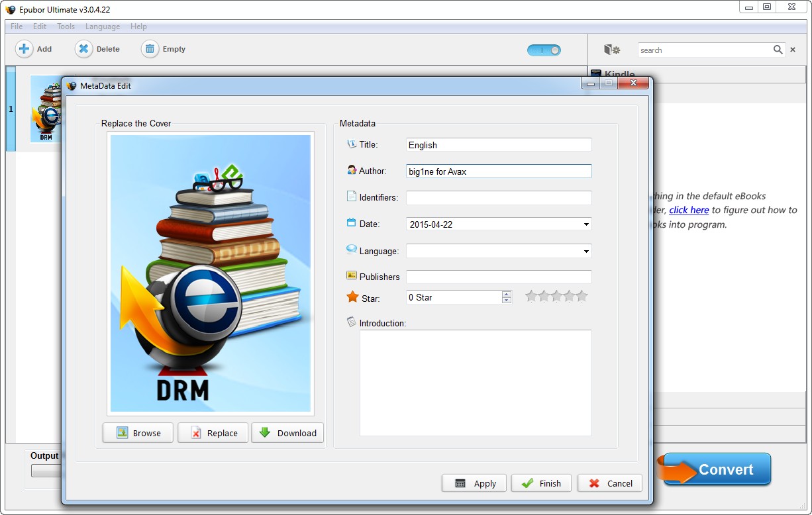812x515 pixels.
Task: Set rating to two stars
Action: click(544, 296)
